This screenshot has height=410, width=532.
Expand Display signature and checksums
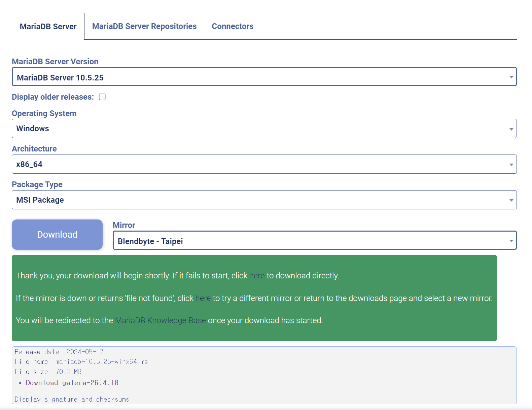point(72,399)
